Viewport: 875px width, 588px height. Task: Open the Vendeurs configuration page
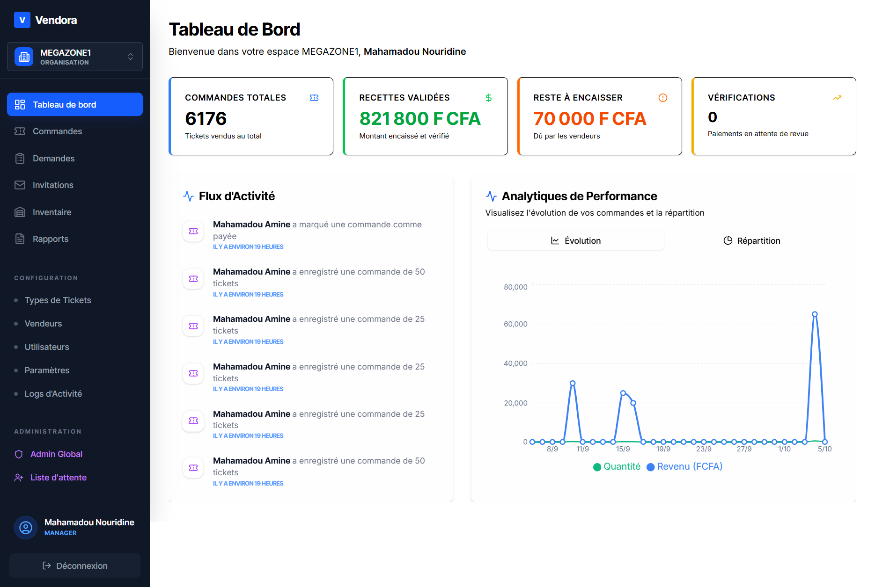click(x=43, y=324)
